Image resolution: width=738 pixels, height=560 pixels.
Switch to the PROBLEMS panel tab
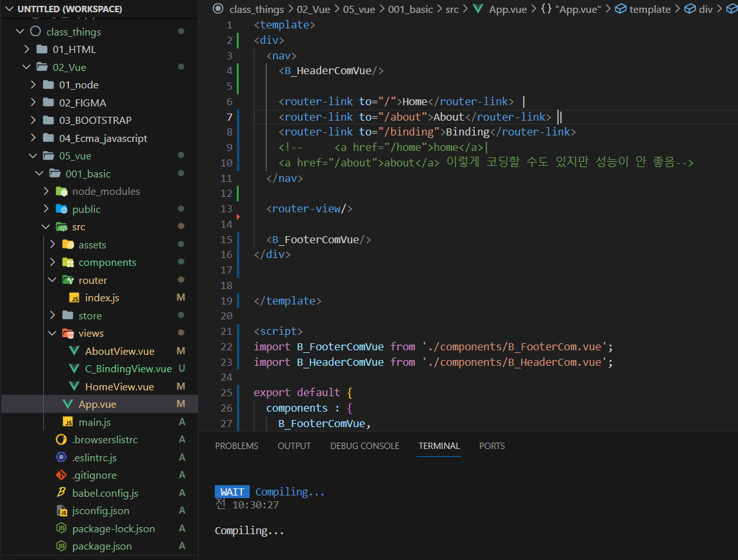pos(236,446)
